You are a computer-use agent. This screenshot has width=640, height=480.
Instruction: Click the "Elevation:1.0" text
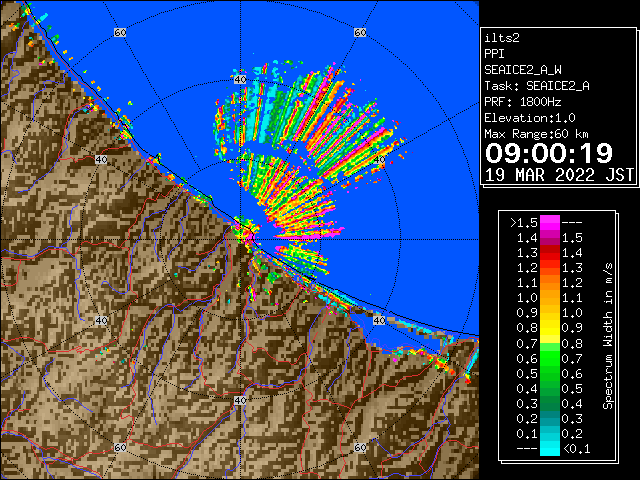click(x=530, y=118)
